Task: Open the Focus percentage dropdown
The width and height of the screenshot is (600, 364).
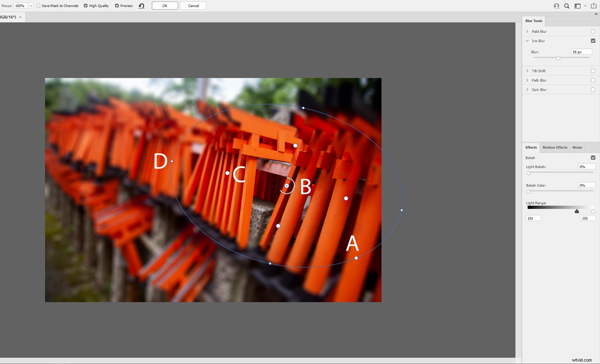Action: tap(31, 6)
